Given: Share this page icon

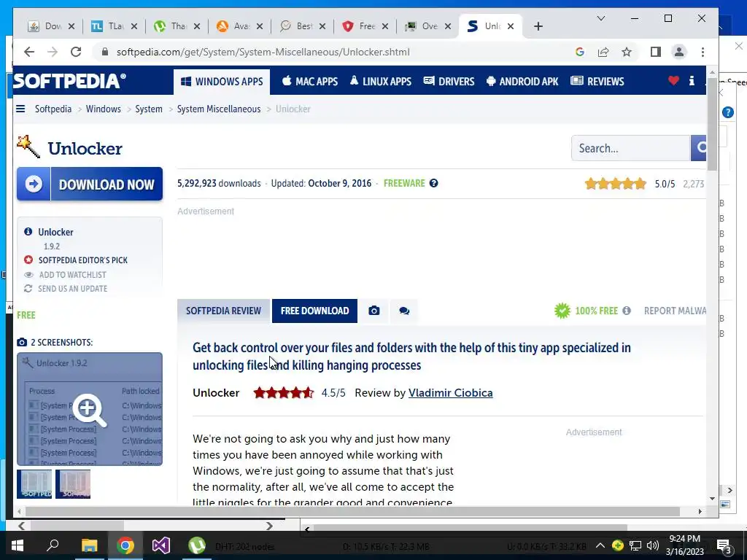Looking at the screenshot, I should pos(603,52).
